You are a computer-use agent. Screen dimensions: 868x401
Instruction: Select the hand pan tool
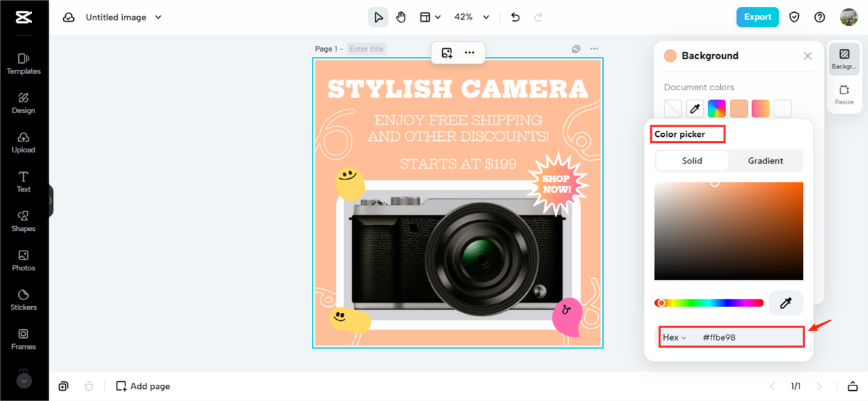401,17
